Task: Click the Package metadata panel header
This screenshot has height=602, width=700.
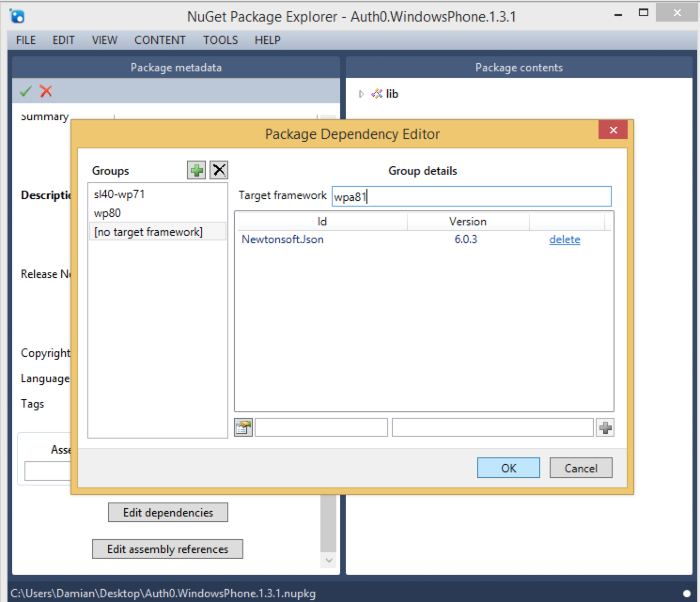Action: pos(176,68)
